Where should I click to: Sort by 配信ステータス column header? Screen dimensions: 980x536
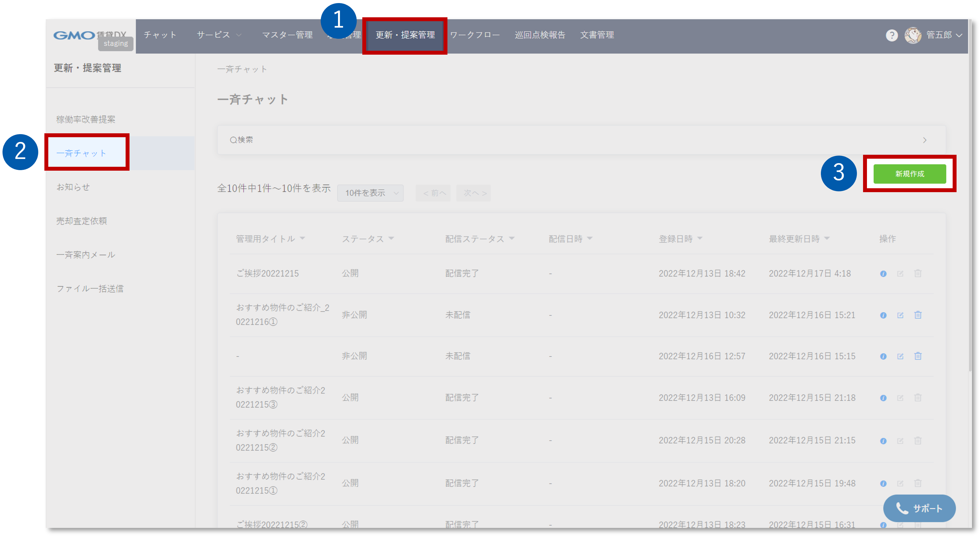click(x=479, y=239)
